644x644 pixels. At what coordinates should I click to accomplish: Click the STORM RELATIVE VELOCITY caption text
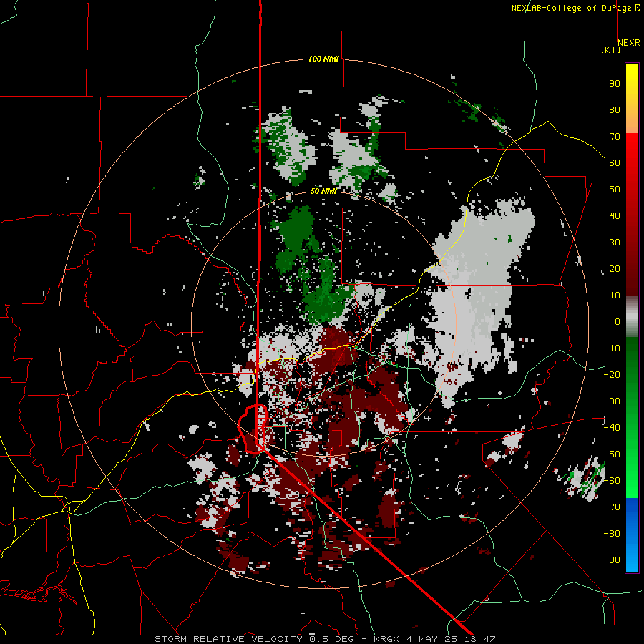[x=229, y=639]
